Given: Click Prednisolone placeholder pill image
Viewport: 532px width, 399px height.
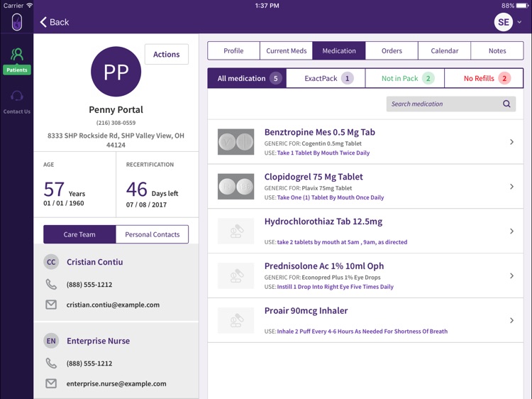Looking at the screenshot, I should (x=235, y=275).
